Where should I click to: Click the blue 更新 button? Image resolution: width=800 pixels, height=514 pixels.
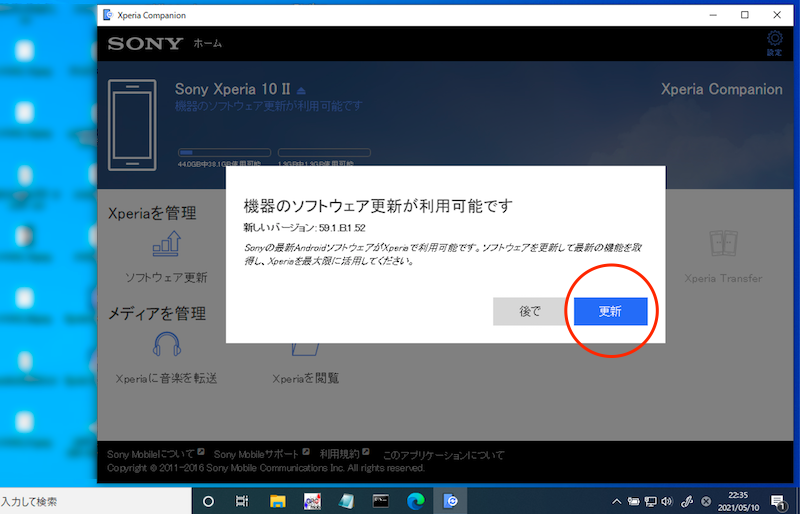610,311
